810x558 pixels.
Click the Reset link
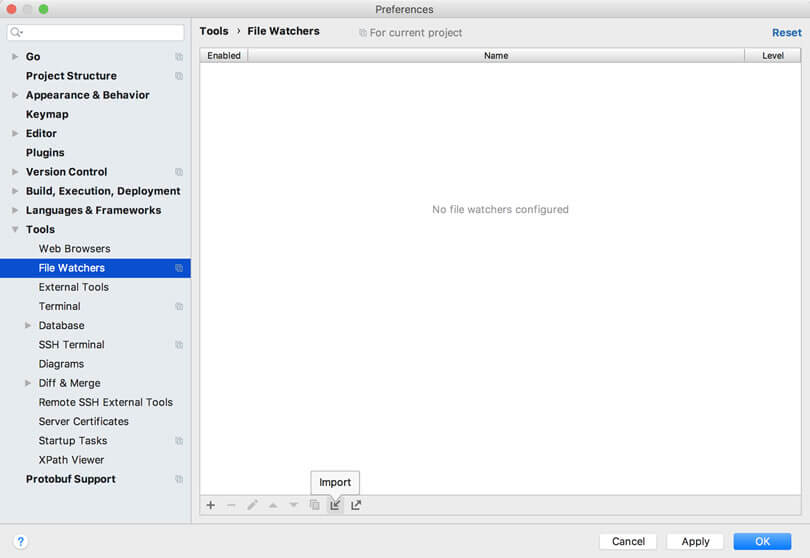tap(786, 32)
